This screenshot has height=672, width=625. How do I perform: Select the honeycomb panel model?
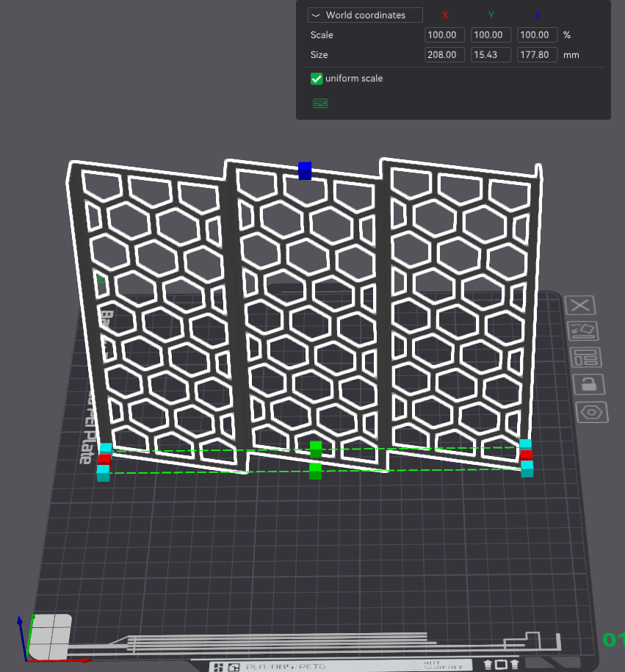pos(305,315)
